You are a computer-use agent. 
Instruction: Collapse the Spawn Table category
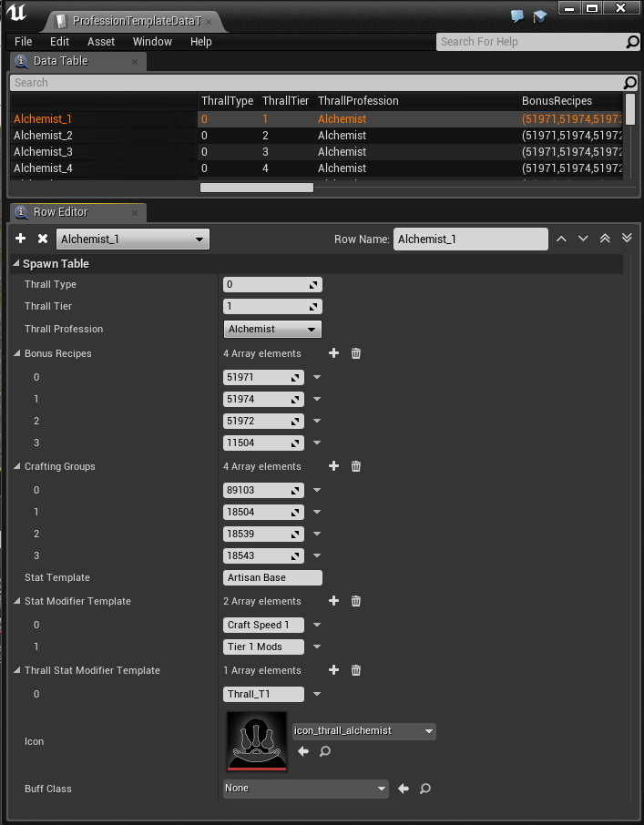[x=15, y=264]
